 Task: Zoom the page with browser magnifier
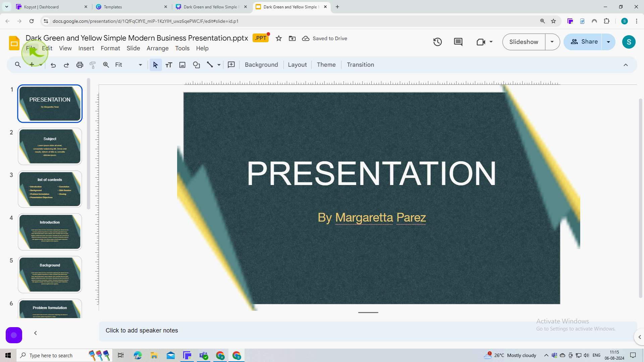click(542, 21)
